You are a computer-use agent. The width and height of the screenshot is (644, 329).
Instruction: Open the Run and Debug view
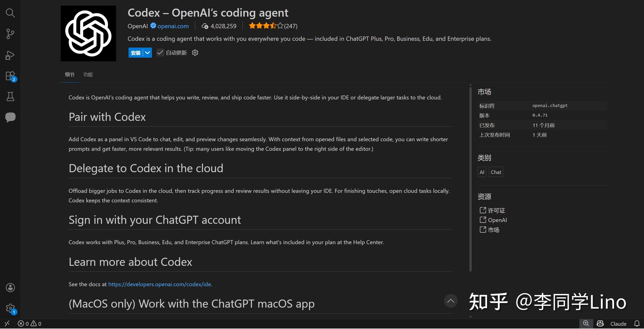(x=10, y=55)
